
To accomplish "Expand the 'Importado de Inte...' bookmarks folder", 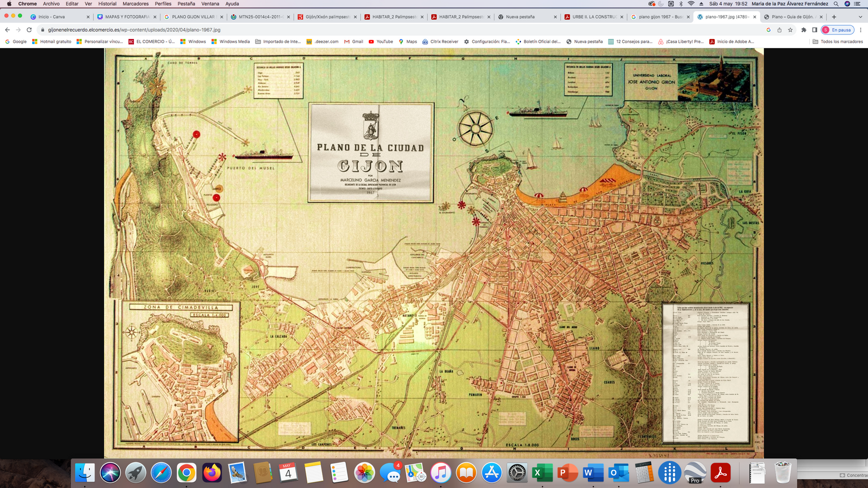I will pos(278,42).
